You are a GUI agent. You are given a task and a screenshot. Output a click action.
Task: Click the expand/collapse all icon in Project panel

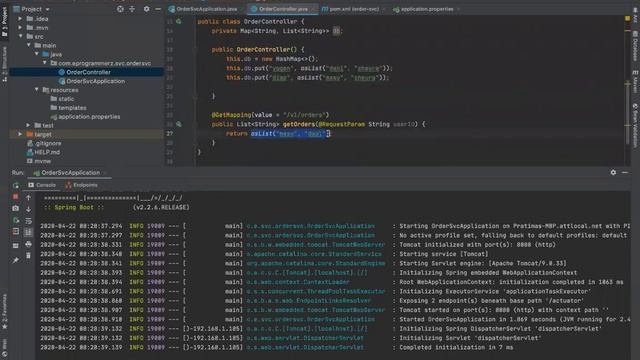[132, 9]
